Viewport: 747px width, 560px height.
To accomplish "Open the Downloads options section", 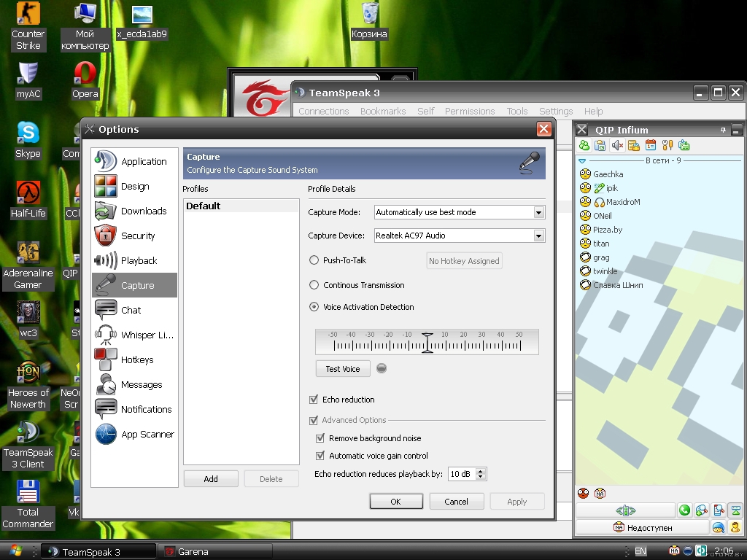I will pos(134,211).
